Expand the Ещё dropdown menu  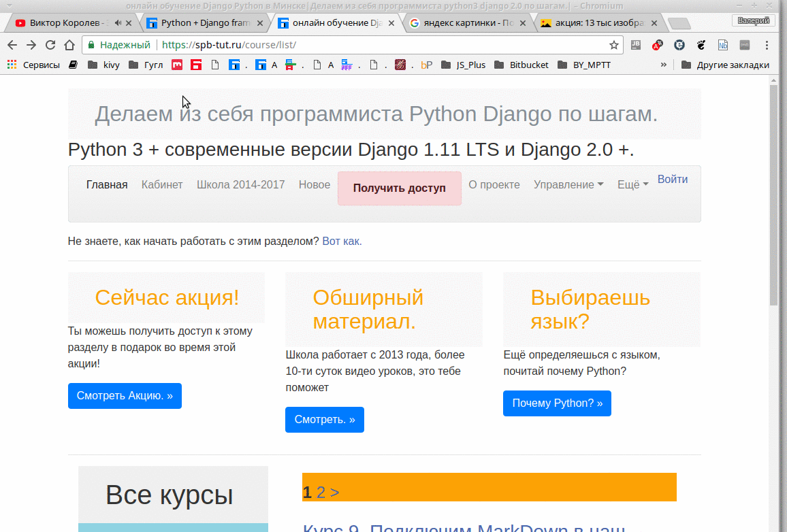coord(633,184)
